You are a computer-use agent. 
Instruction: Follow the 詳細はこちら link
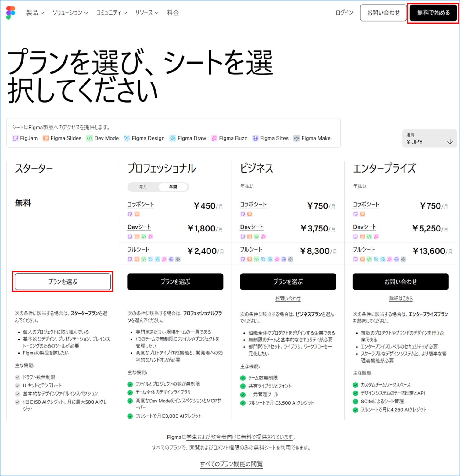(x=401, y=298)
